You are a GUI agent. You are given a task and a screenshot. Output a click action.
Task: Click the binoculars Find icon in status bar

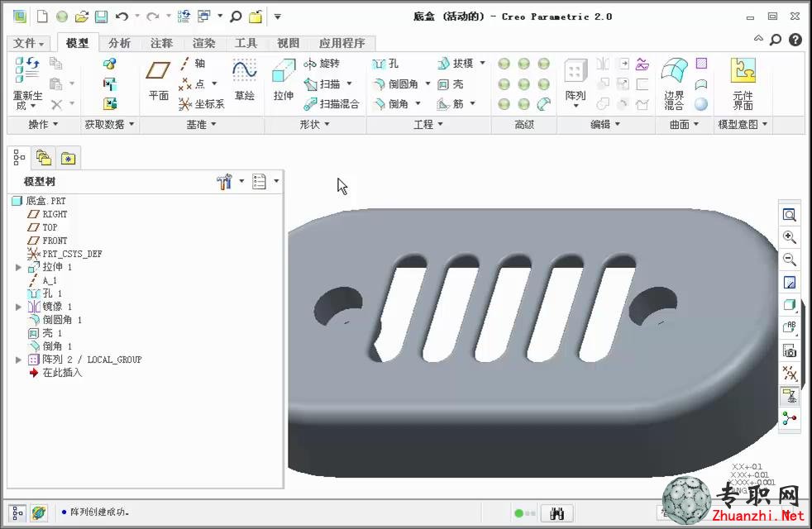pos(556,513)
